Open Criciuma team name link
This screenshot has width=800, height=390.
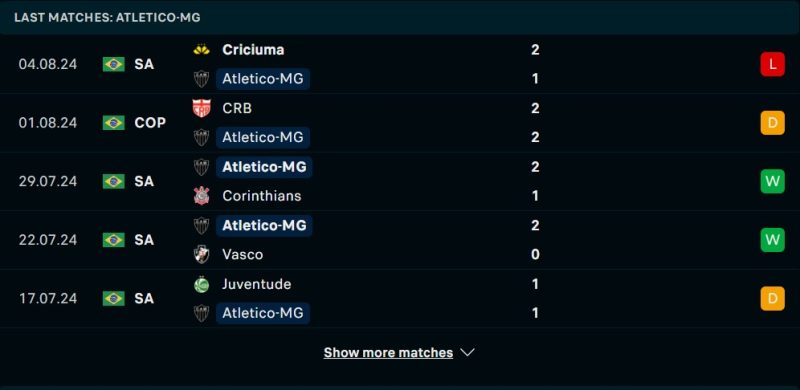[x=253, y=50]
